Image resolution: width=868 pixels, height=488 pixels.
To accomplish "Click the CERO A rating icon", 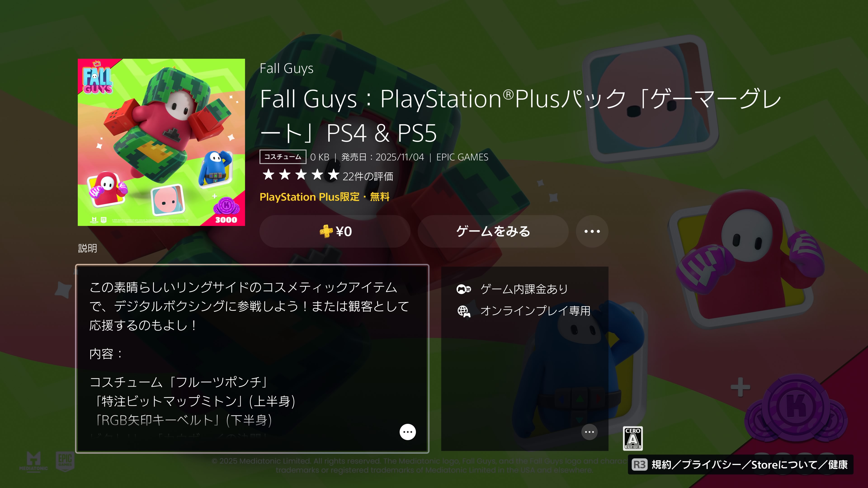I will pos(633,438).
